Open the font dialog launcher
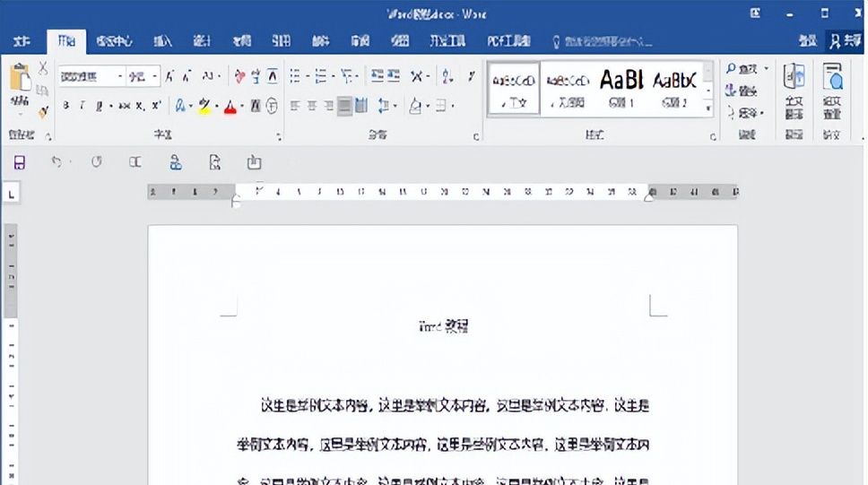 click(279, 135)
